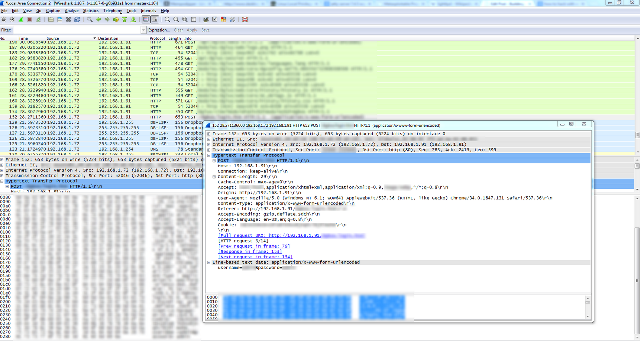644x345 pixels.
Task: Open help lifebuoy icon
Action: point(245,19)
